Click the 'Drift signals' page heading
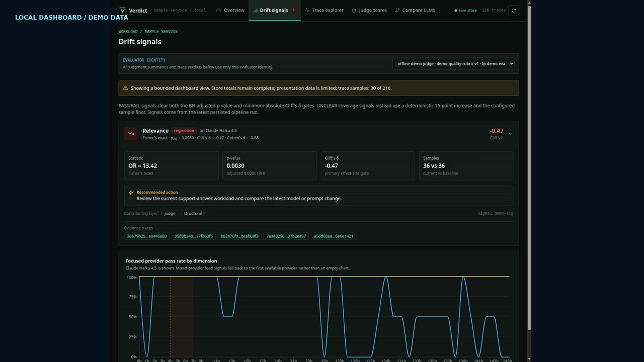Image resolution: width=644 pixels, height=362 pixels. 140,42
